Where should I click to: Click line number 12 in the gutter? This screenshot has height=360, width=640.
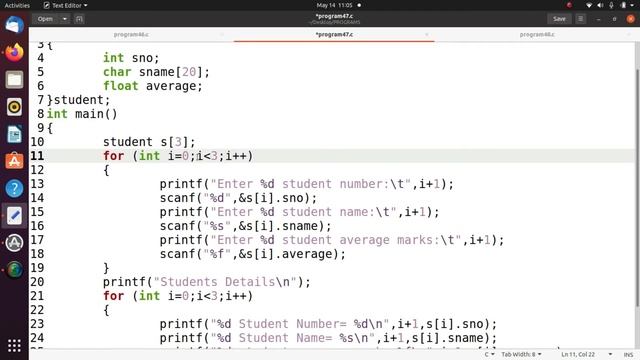[x=37, y=170]
